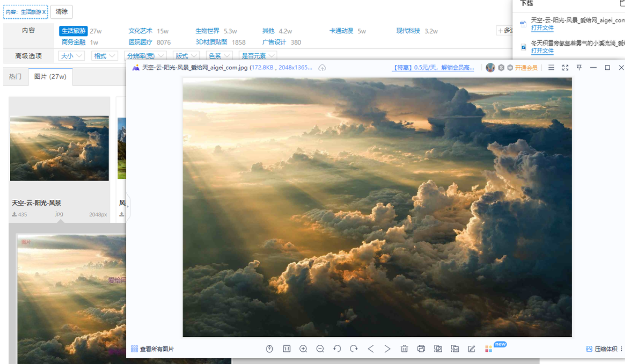
Task: Click the 天空-云-阳光-风景 result thumbnail
Action: point(59,148)
